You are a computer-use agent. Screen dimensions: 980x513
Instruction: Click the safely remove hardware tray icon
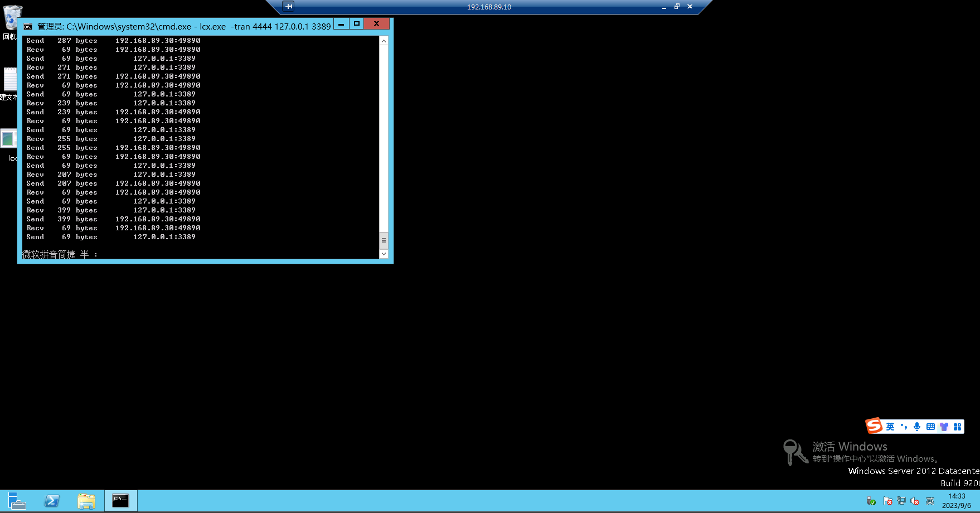(871, 501)
